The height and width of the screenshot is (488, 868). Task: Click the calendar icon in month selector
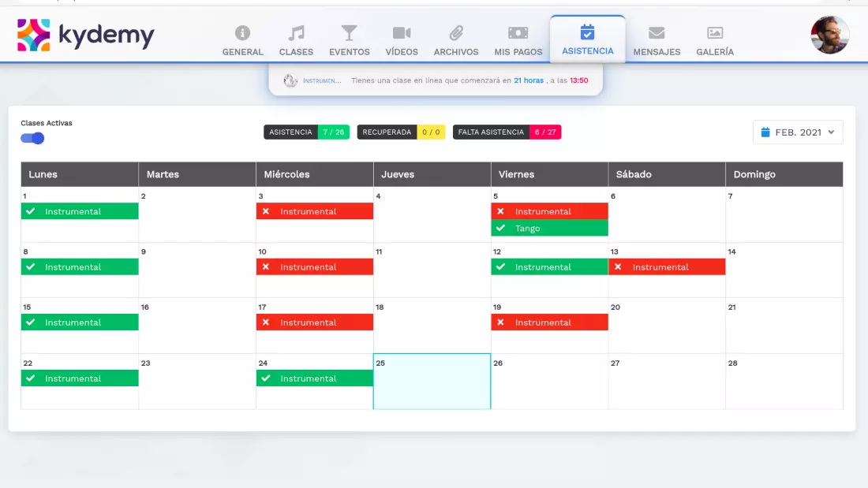(x=765, y=132)
